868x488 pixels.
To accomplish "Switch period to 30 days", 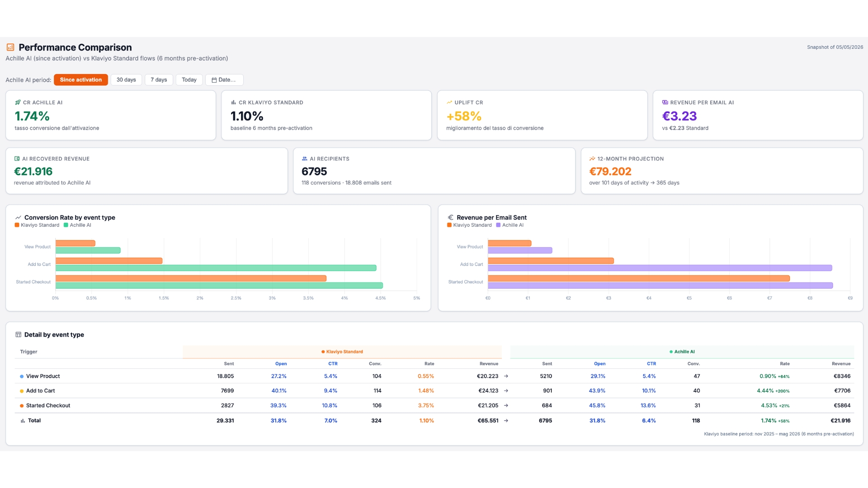I will click(126, 80).
